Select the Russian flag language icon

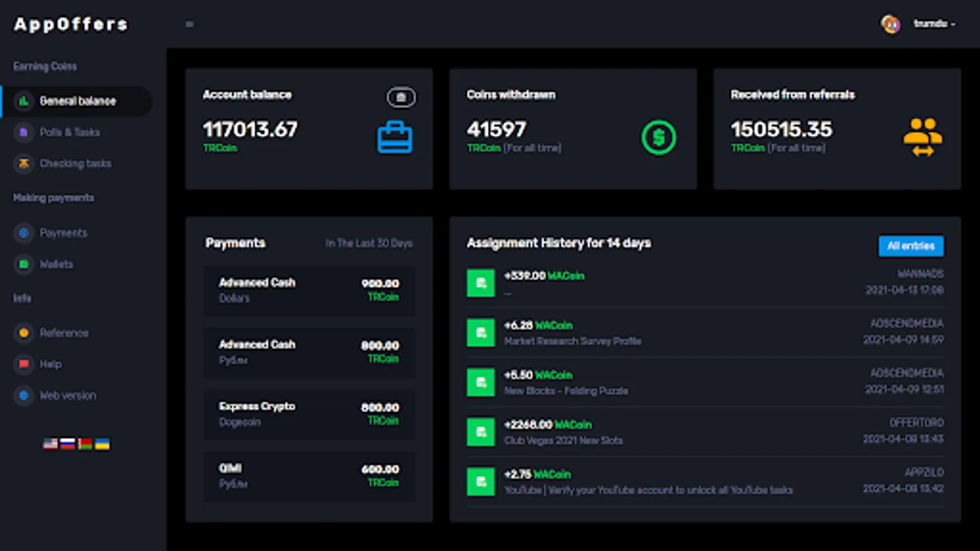(x=67, y=444)
